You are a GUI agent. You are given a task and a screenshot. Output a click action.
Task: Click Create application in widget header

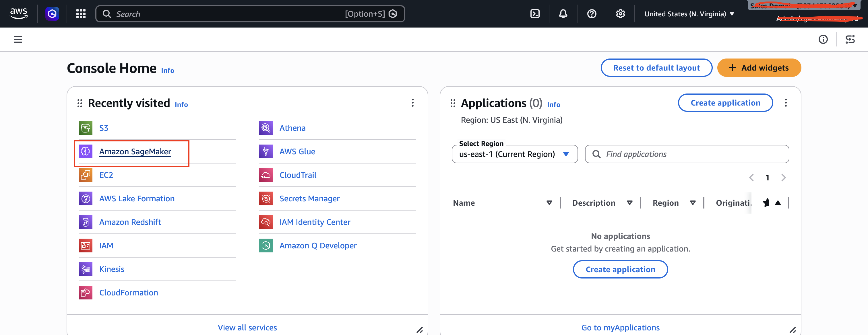pos(725,103)
